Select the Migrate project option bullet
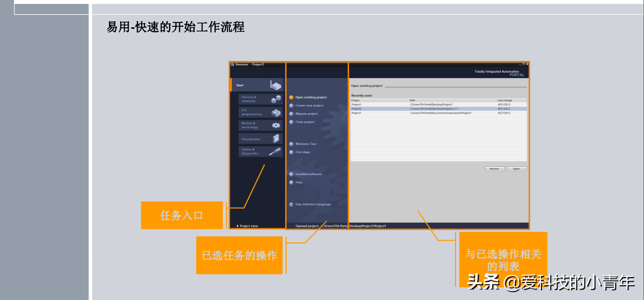The image size is (644, 300). pyautogui.click(x=291, y=114)
